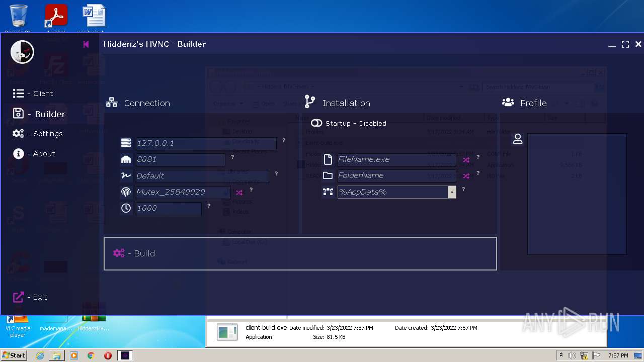Click the ethernet port icon beside 8081
Viewport: 644px width, 362px height.
[126, 159]
